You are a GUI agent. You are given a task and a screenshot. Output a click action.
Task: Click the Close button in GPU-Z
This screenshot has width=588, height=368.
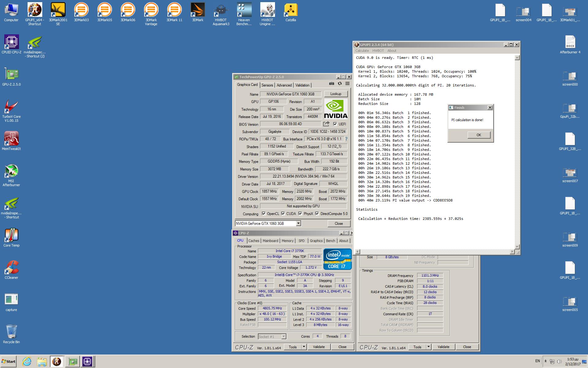[x=339, y=224]
